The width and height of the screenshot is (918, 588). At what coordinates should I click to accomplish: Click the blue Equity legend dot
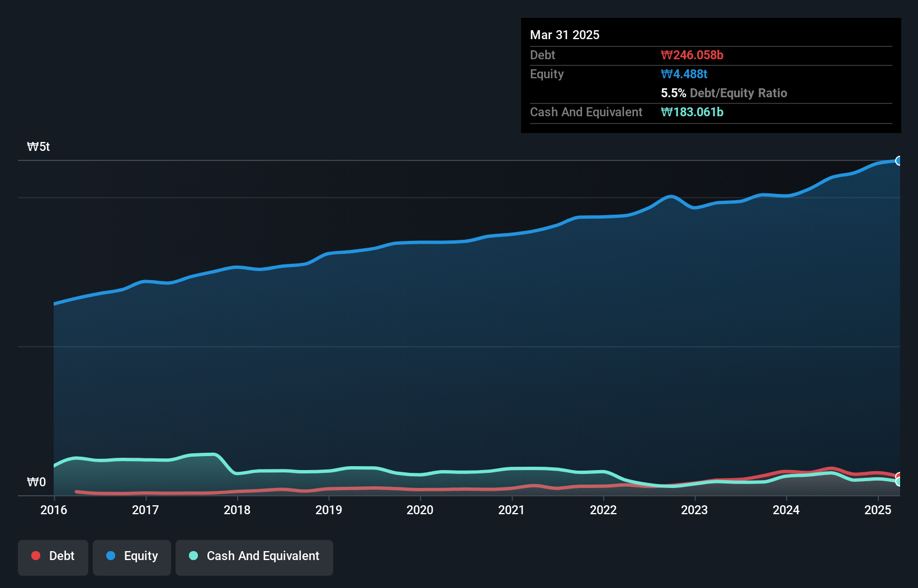(111, 556)
